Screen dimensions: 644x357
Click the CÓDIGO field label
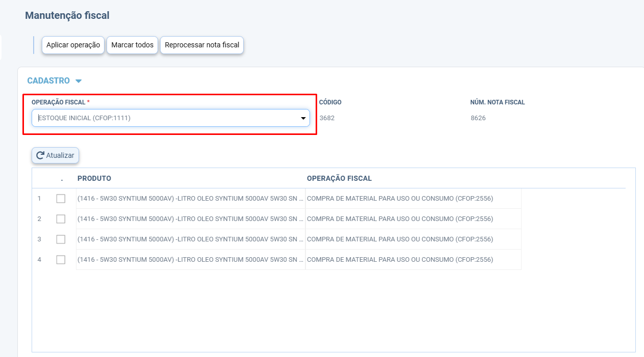click(x=330, y=102)
